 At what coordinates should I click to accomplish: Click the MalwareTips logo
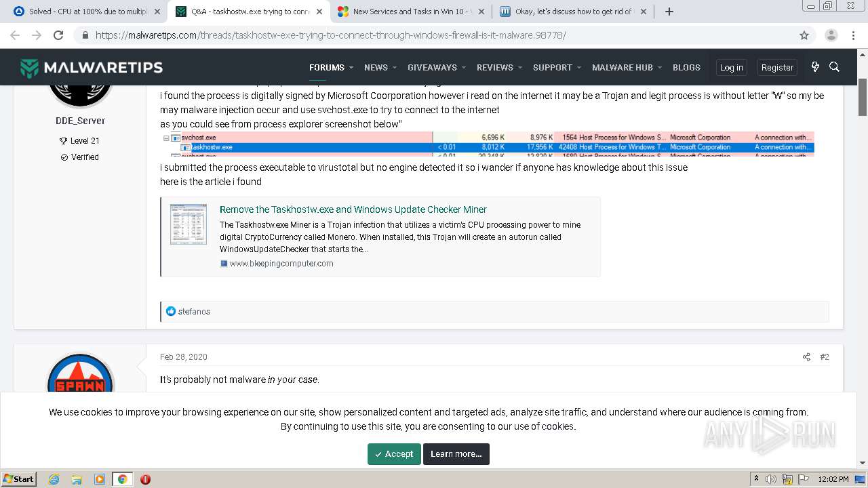(92, 67)
